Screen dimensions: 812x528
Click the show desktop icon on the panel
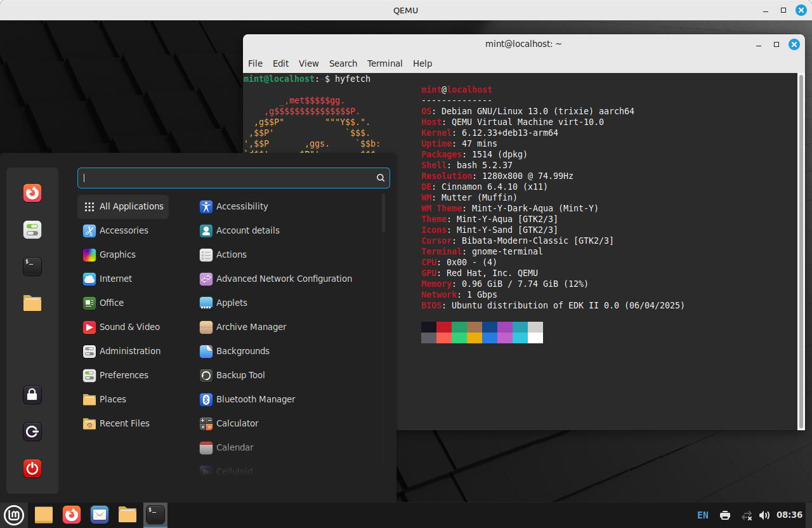(x=44, y=515)
